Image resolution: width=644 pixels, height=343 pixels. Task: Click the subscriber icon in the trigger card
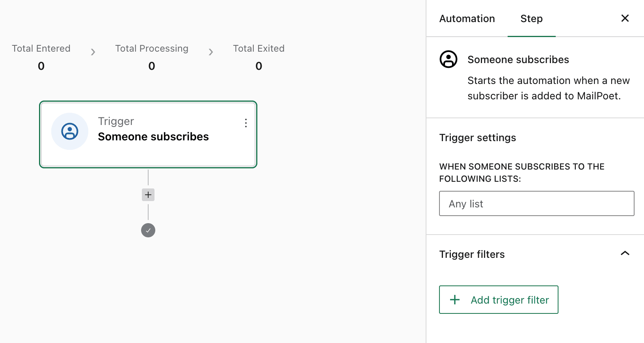point(70,131)
